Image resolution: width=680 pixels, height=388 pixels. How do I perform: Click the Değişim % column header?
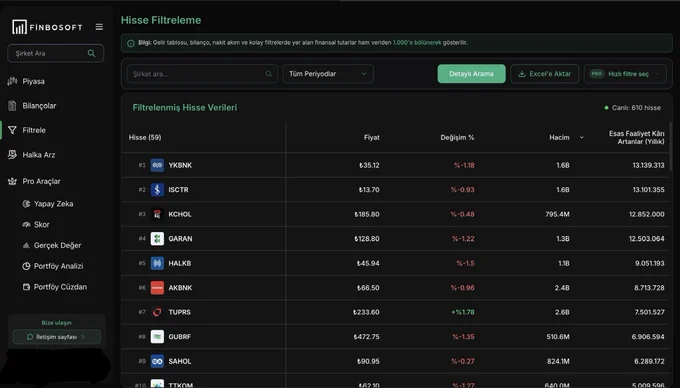click(458, 137)
